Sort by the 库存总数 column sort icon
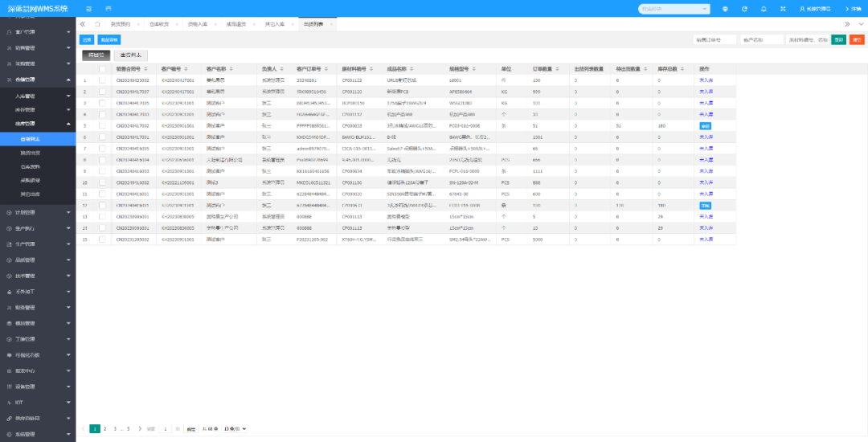Viewport: 868px width, 442px height. point(683,69)
